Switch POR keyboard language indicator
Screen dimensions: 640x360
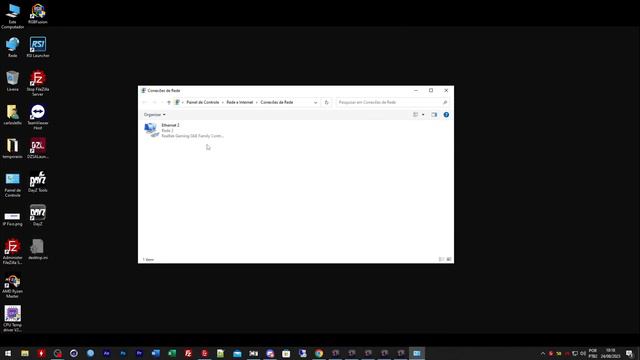pos(593,353)
